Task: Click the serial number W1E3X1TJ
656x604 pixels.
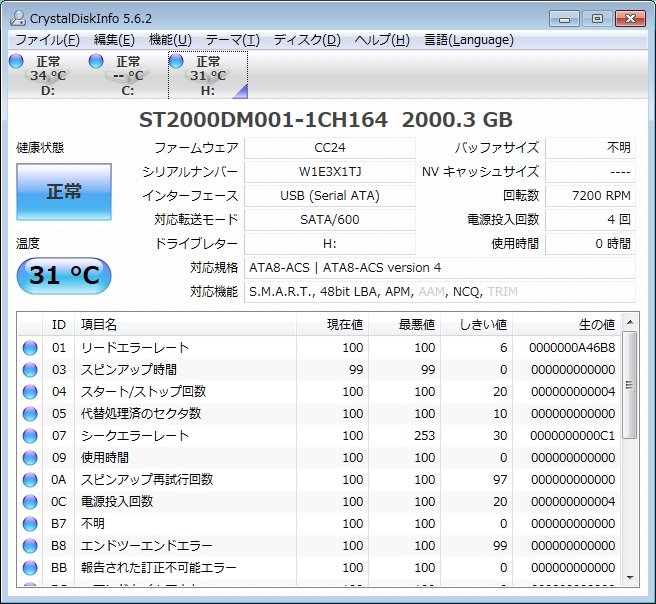Action: pyautogui.click(x=330, y=172)
